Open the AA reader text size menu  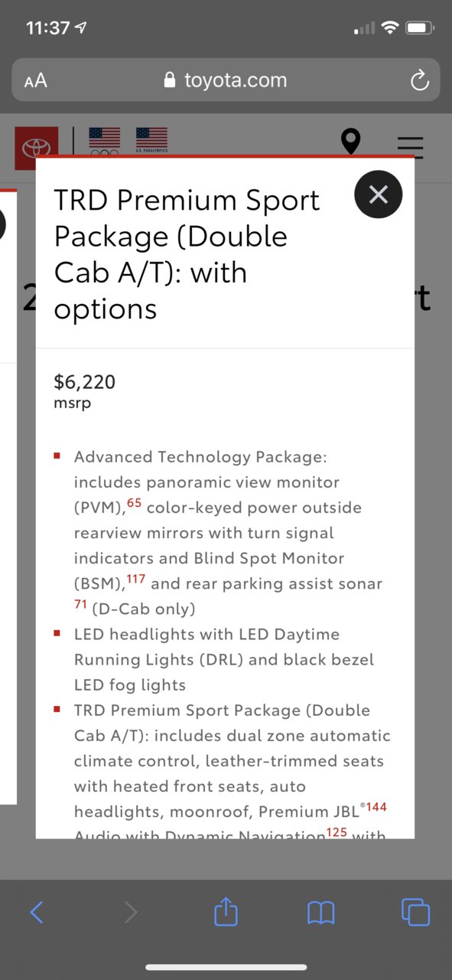pos(36,80)
